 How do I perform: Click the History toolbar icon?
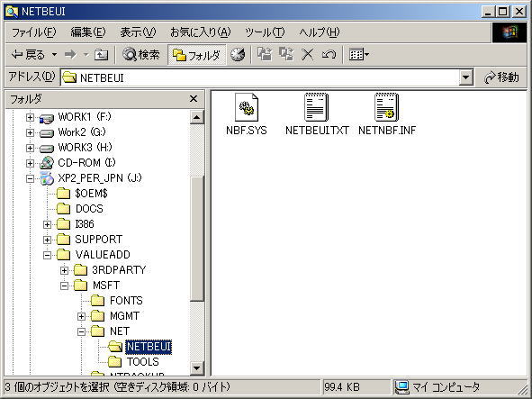(238, 54)
